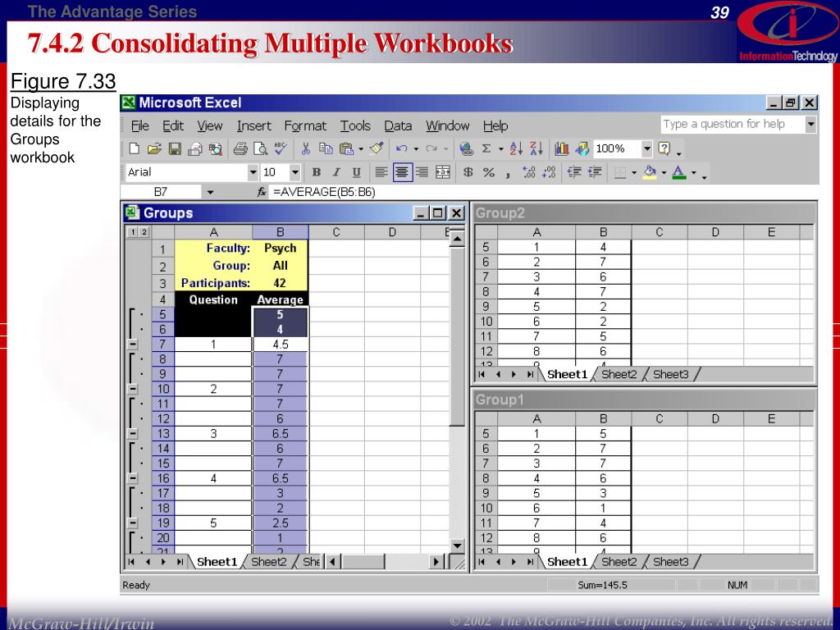Collapse the outline group at row 13
Viewport: 840px width, 630px height.
tap(133, 433)
